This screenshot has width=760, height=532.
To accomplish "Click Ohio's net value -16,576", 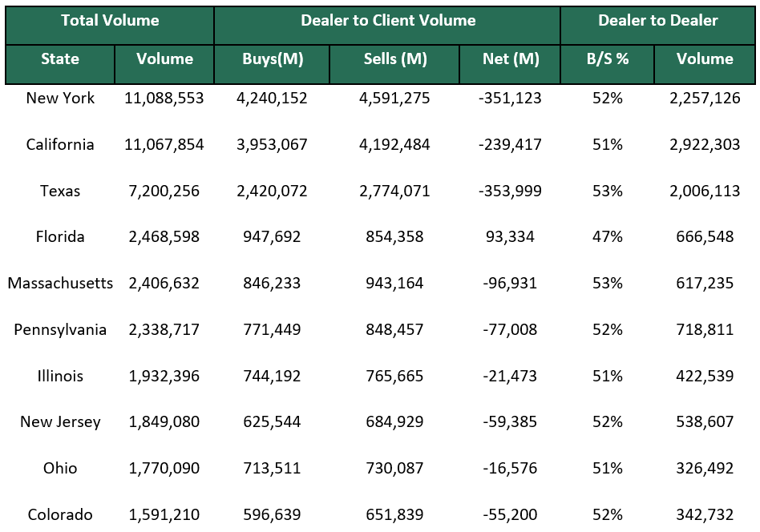I will coord(511,469).
